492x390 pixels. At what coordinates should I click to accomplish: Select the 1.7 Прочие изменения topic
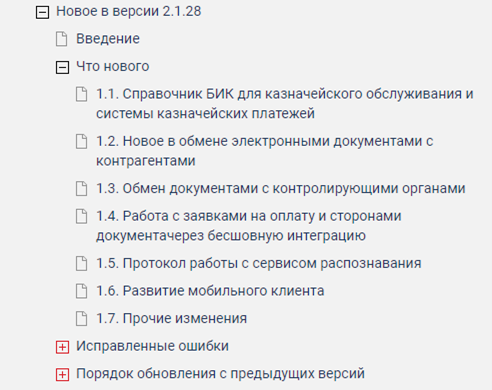tap(171, 318)
